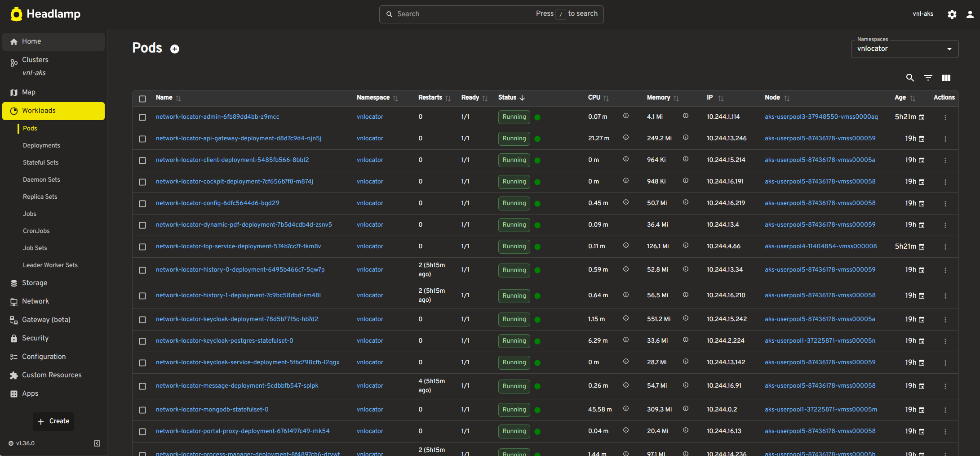Click CPU info icon for api-gateway pod
This screenshot has width=980, height=456.
625,138
